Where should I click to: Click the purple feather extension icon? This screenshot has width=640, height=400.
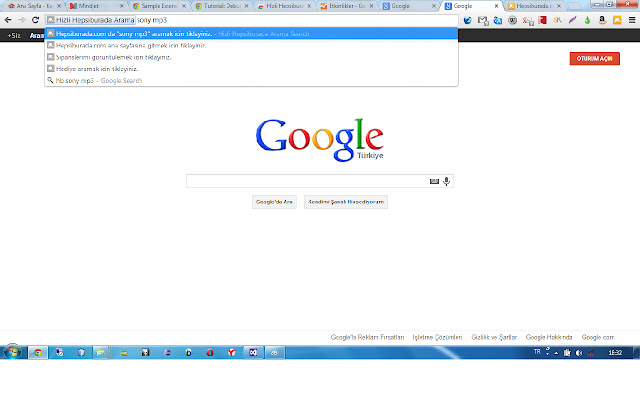coord(573,20)
